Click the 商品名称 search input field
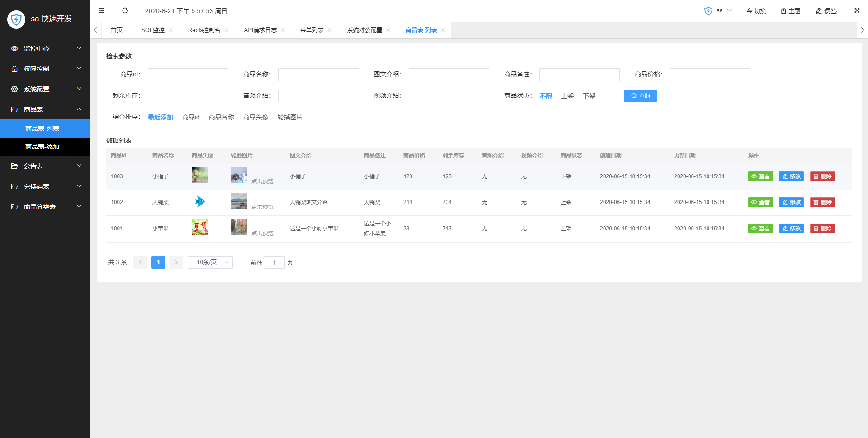This screenshot has height=438, width=868. point(318,75)
